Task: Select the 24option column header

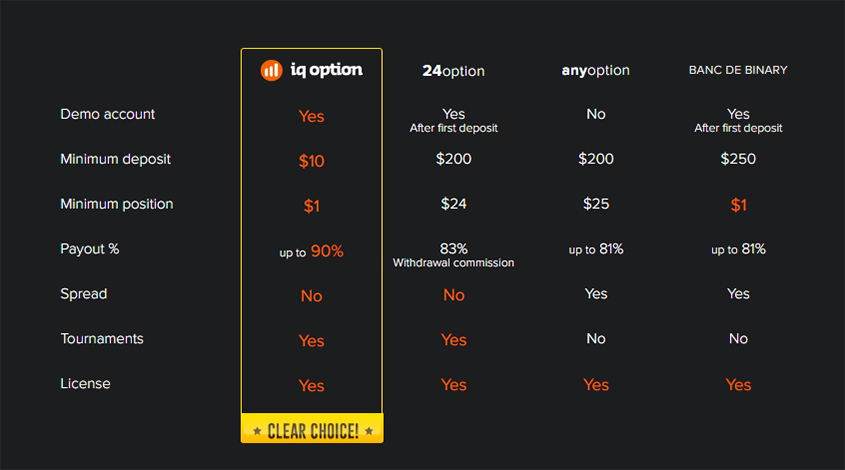Action: click(x=453, y=71)
